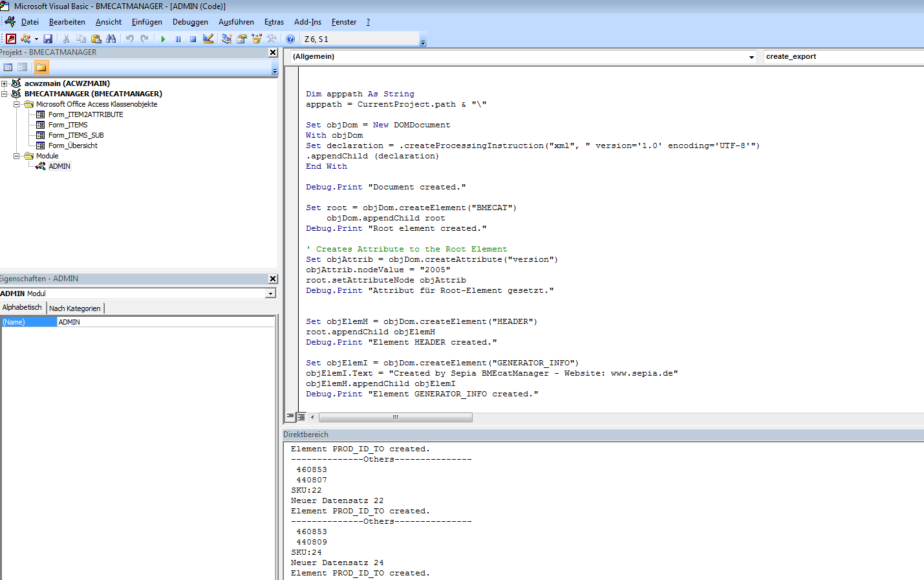The height and width of the screenshot is (580, 924).
Task: Select the View Microsoft Access icon
Action: 10,39
